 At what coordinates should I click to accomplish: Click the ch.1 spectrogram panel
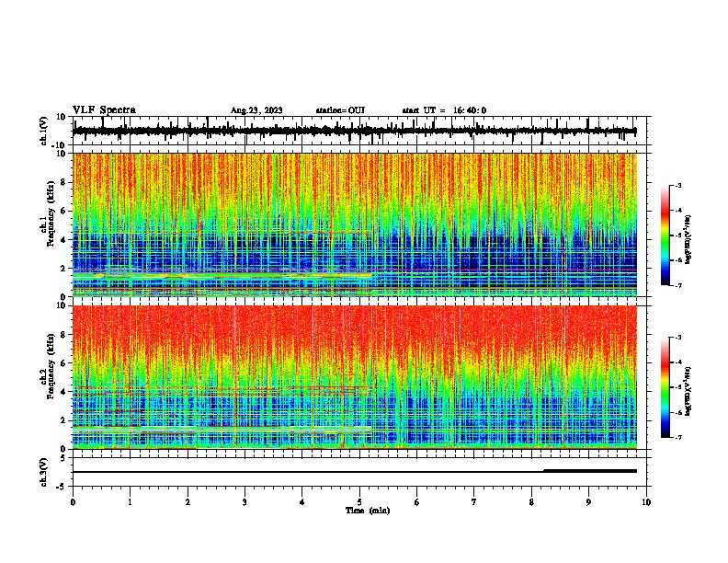pyautogui.click(x=355, y=224)
